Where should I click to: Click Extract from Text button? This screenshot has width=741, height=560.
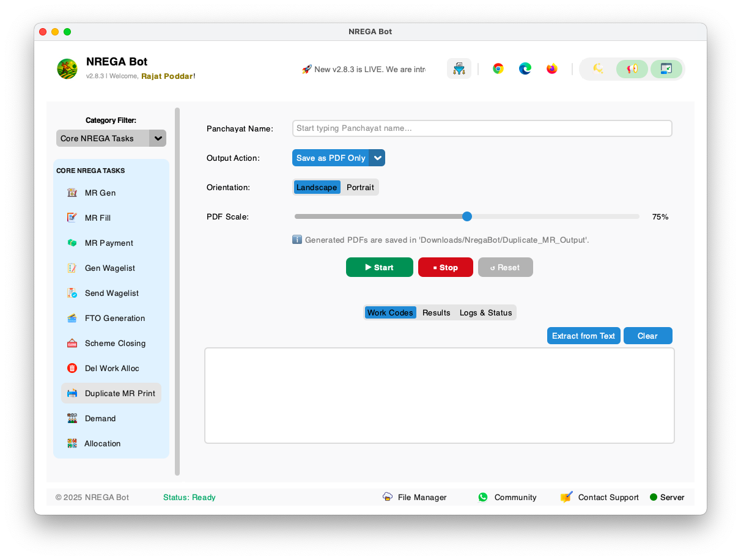pos(584,336)
